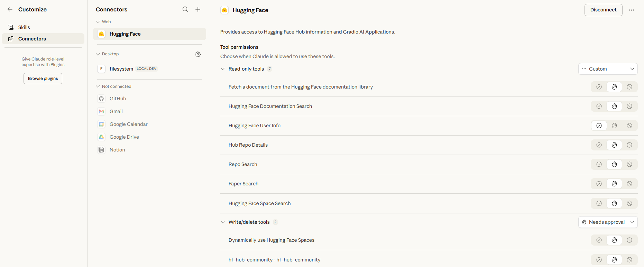644x267 pixels.
Task: Go to the Skills section
Action: click(24, 27)
